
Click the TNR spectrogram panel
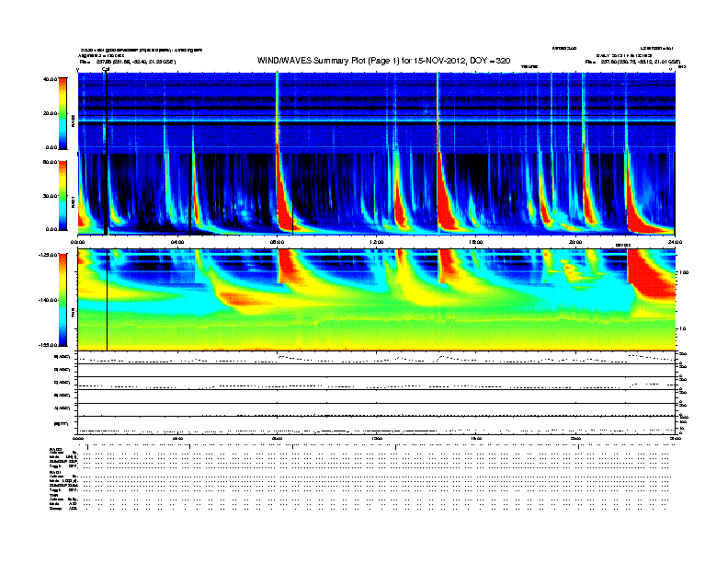(376, 300)
